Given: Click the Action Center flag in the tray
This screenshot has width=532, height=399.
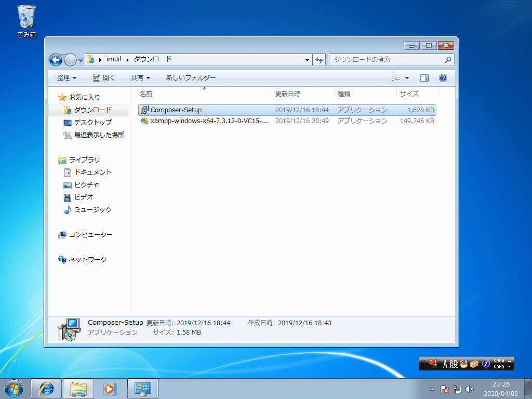Looking at the screenshot, I should click(x=444, y=389).
